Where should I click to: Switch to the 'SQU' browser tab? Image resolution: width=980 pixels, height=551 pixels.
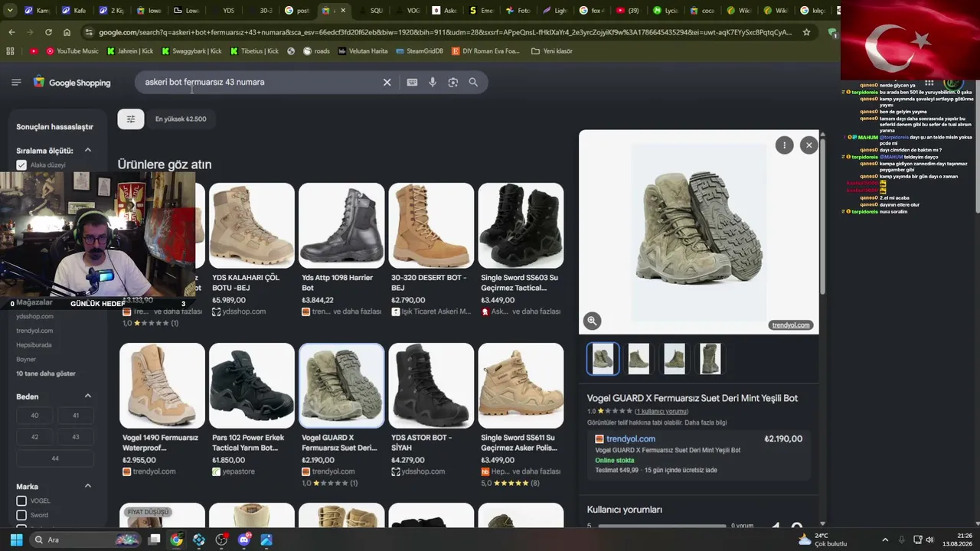click(x=371, y=11)
